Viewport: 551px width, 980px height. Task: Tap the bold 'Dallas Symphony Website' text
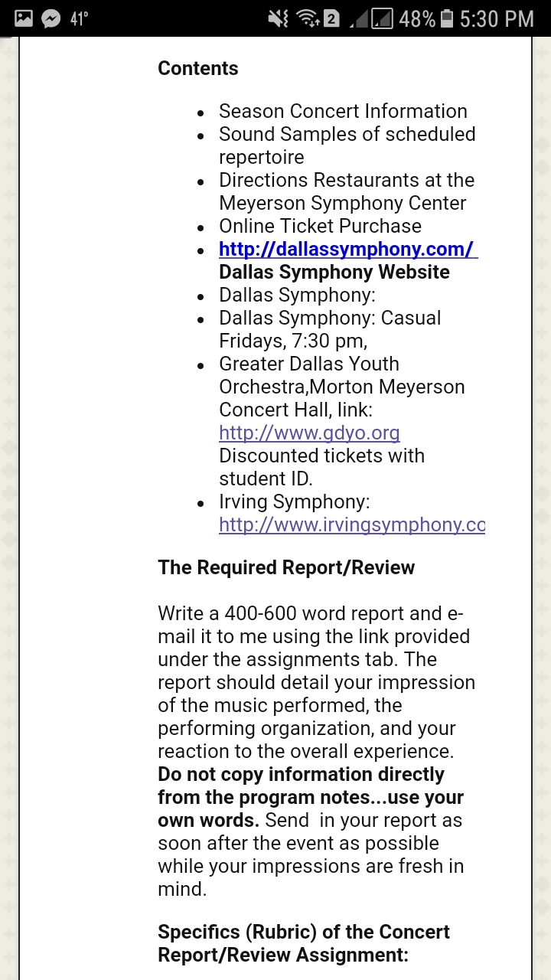click(334, 272)
